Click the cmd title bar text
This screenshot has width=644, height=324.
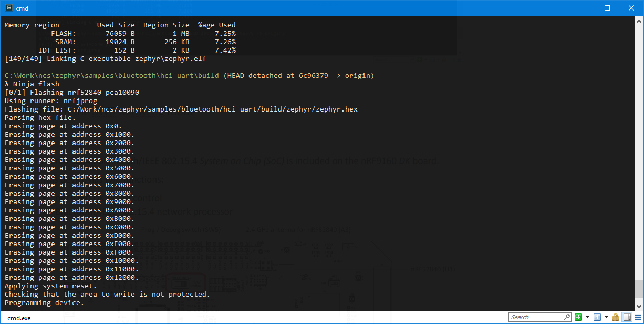[22, 8]
